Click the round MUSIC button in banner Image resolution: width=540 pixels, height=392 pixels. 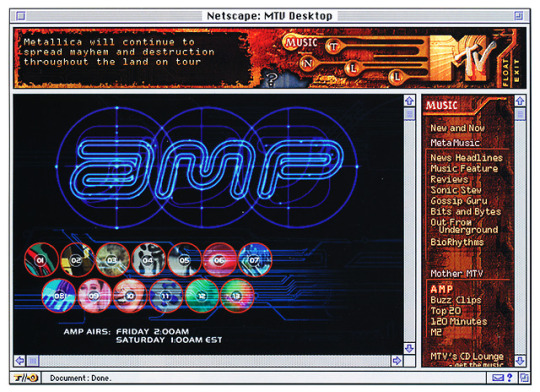(x=300, y=43)
